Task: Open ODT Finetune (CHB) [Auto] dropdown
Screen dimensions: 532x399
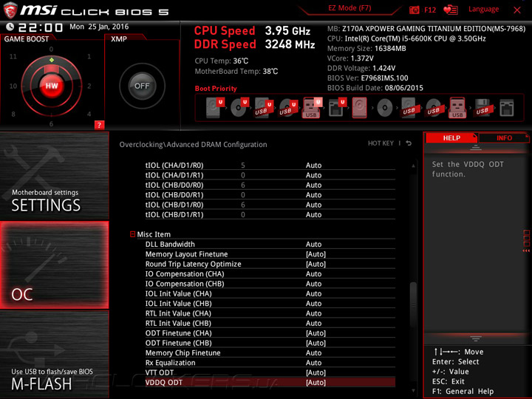Action: tap(316, 343)
